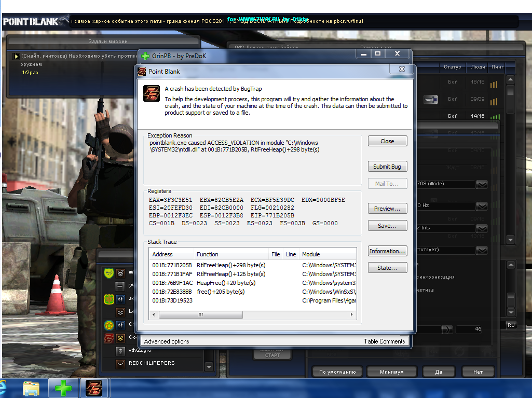Click the red PB clan badge icon

click(x=109, y=338)
